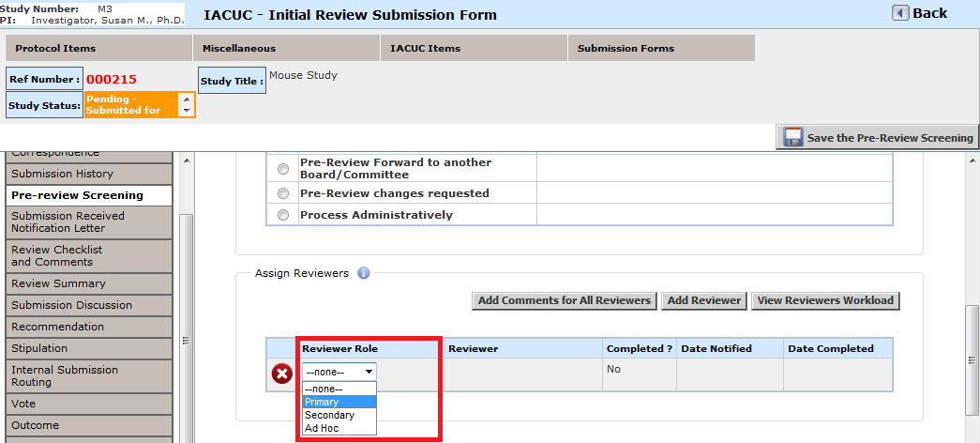Click the Study Title label box

pyautogui.click(x=232, y=81)
